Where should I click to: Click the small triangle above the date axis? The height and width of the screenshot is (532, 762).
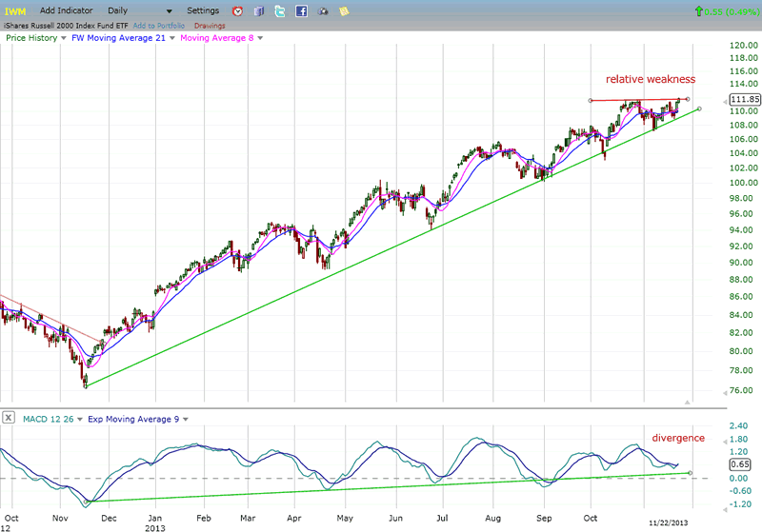[687, 402]
